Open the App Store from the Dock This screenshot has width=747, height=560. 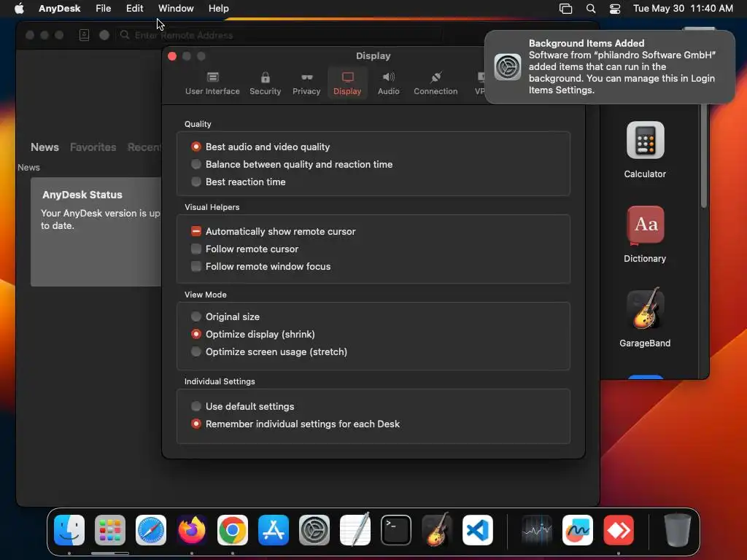click(x=274, y=530)
